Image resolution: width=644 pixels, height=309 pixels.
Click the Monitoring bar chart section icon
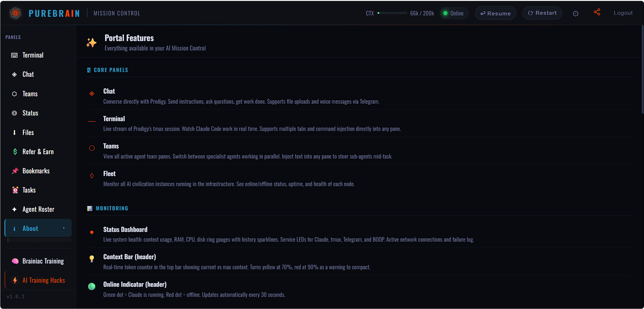90,208
